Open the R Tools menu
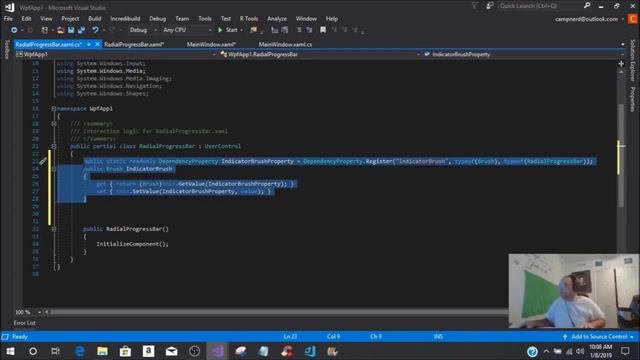The image size is (640, 360). click(249, 19)
